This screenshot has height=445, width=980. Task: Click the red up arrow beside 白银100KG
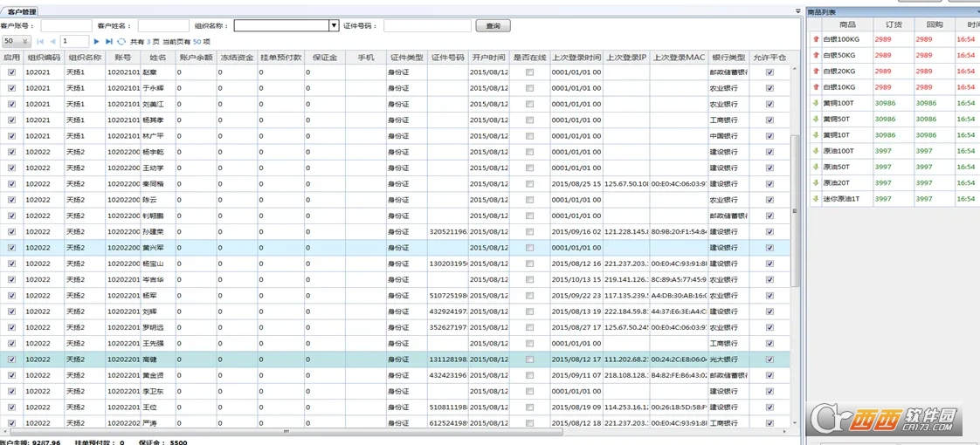(816, 39)
